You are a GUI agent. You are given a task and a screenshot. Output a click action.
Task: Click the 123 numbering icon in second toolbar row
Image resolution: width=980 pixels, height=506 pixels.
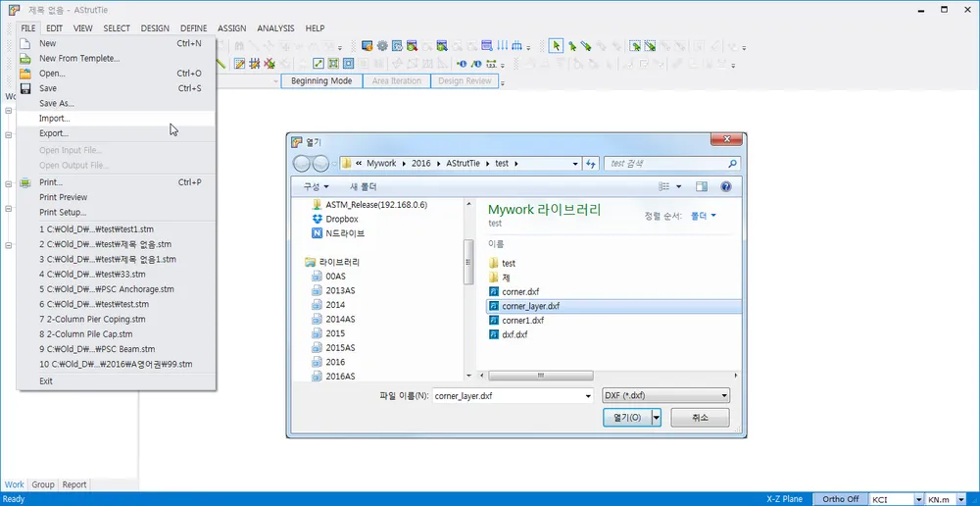[x=492, y=64]
